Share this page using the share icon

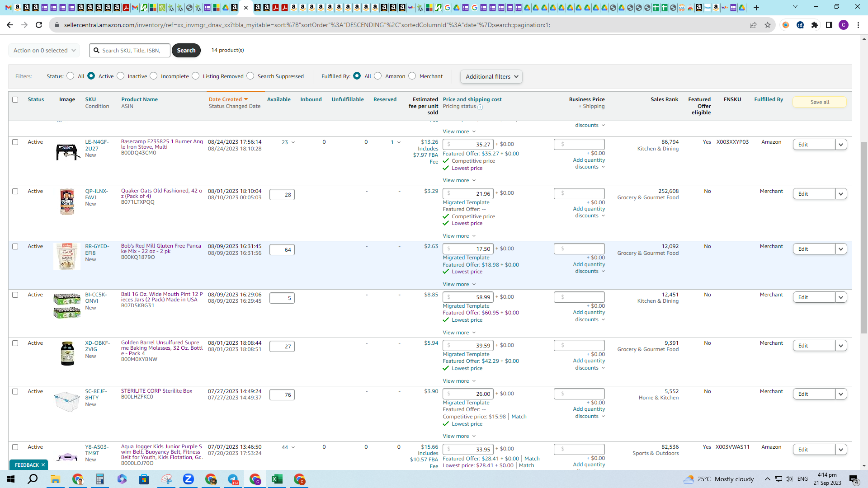pyautogui.click(x=753, y=25)
